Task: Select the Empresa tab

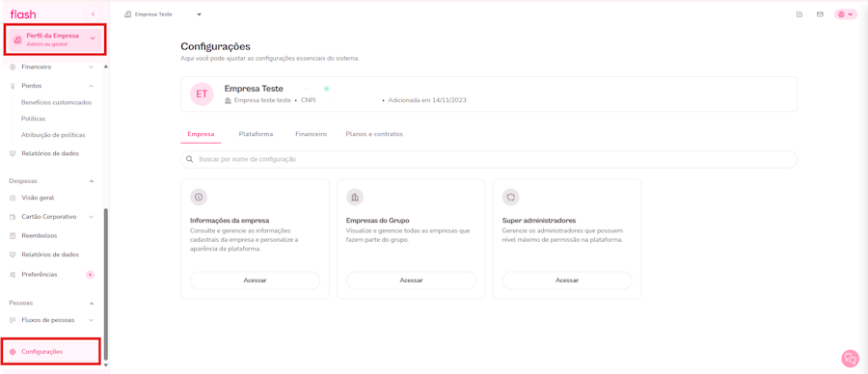Action: (x=201, y=134)
